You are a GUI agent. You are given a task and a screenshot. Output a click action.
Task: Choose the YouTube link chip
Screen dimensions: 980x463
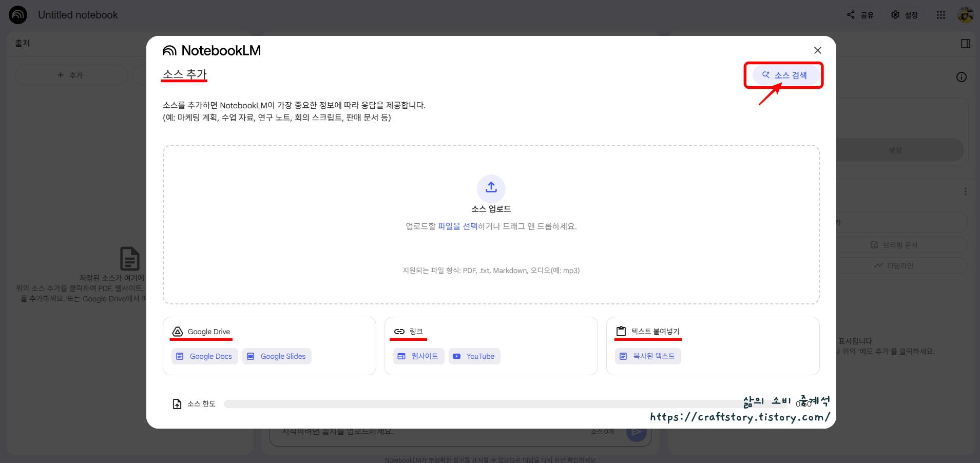(474, 356)
